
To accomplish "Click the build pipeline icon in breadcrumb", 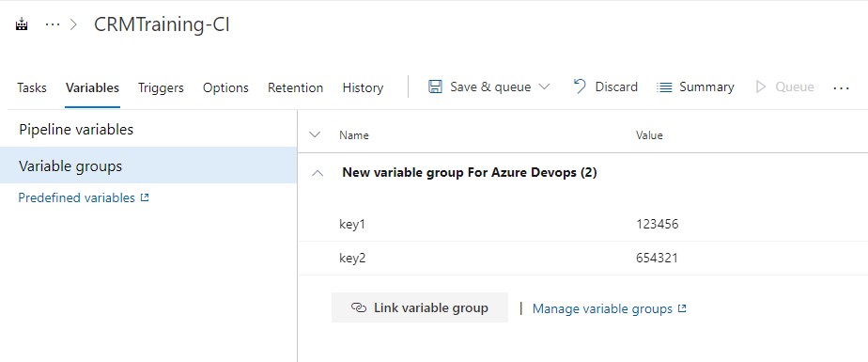I will pos(22,25).
